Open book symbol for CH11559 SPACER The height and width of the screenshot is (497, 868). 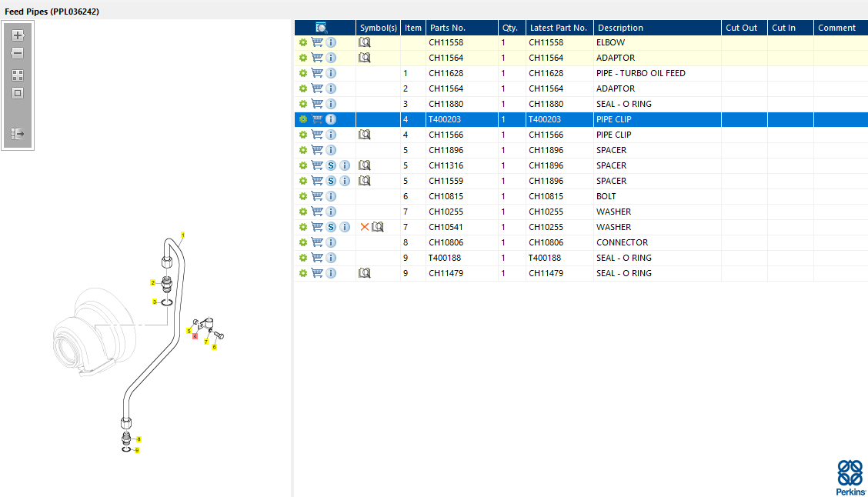[364, 181]
